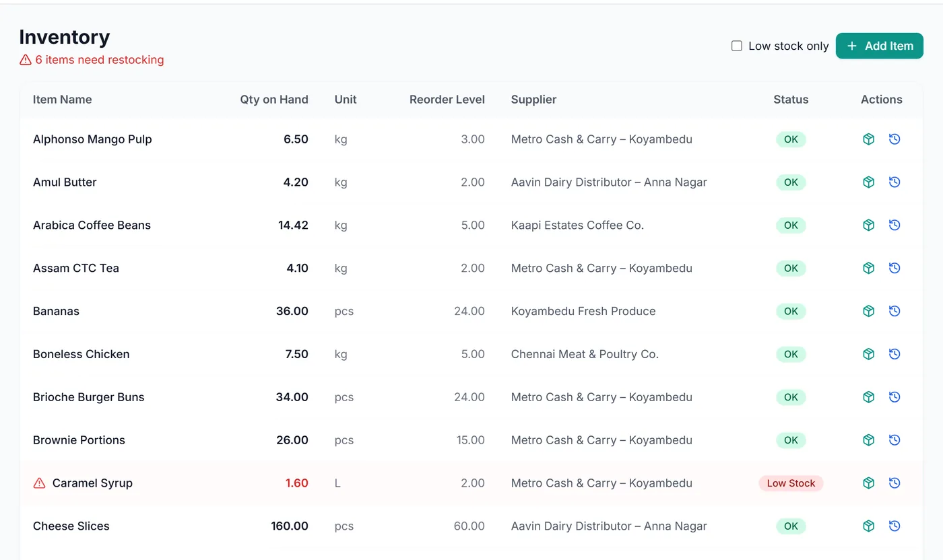This screenshot has width=943, height=560.
Task: Click the 160.00 quantity for Cheese Slices
Action: coord(290,526)
